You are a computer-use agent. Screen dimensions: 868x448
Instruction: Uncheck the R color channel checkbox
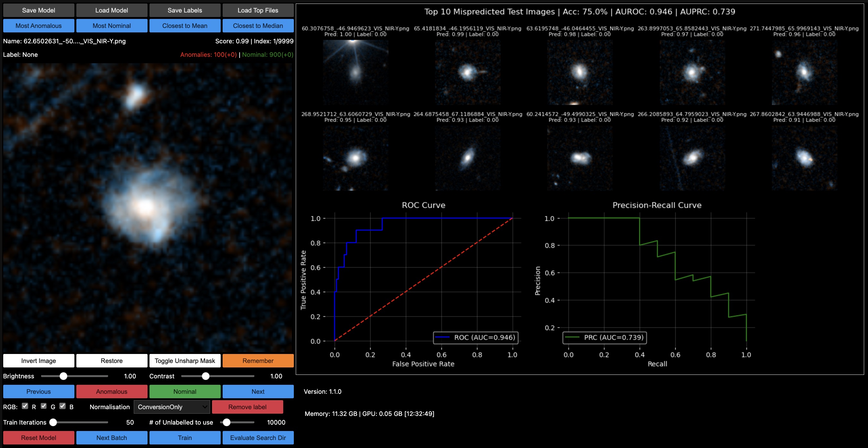pyautogui.click(x=25, y=406)
